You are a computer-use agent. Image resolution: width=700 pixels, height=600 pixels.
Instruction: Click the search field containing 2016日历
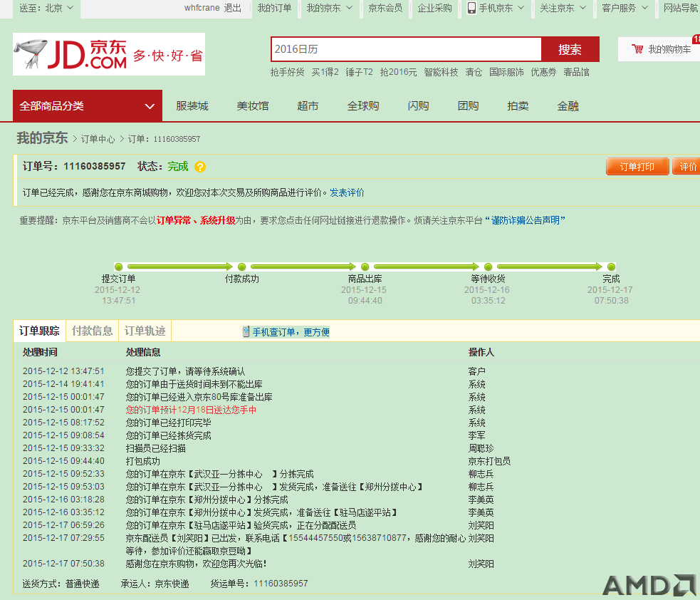click(x=406, y=49)
